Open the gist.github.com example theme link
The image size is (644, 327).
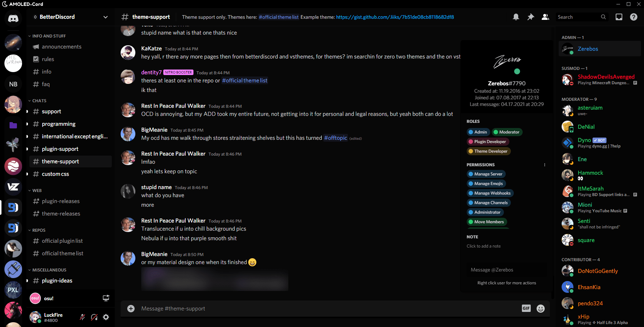point(395,17)
